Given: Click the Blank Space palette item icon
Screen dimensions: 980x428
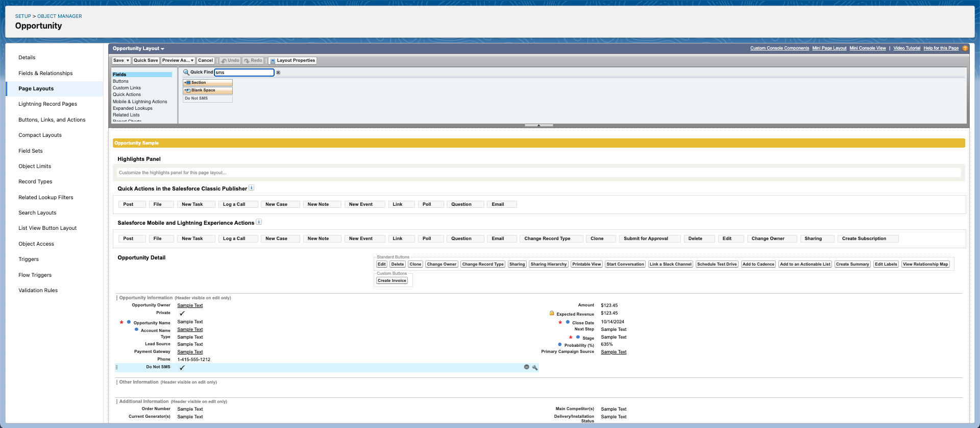Looking at the screenshot, I should [x=187, y=90].
